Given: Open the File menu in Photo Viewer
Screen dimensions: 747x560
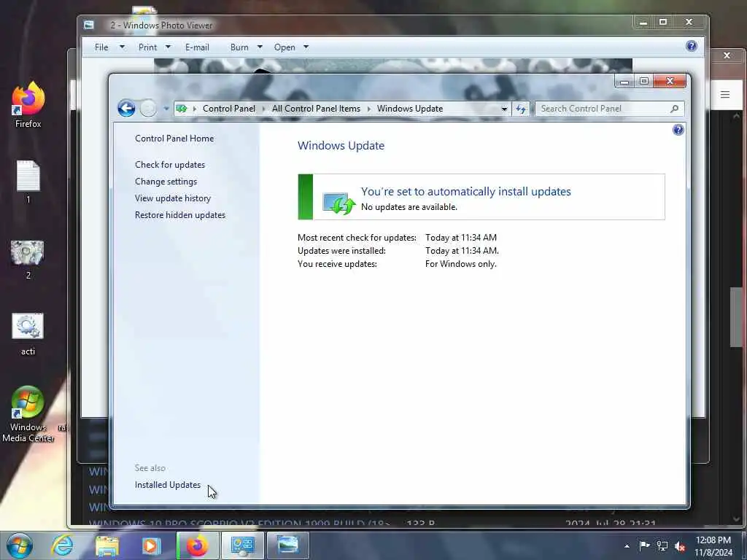Looking at the screenshot, I should point(101,47).
